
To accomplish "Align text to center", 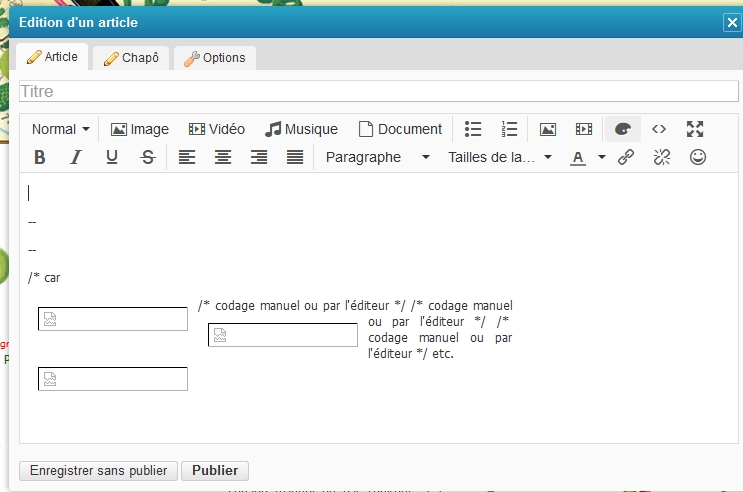I will [x=223, y=157].
